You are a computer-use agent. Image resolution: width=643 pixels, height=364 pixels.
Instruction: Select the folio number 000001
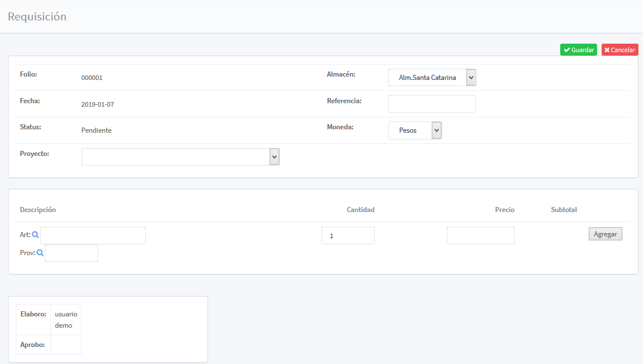tap(92, 78)
